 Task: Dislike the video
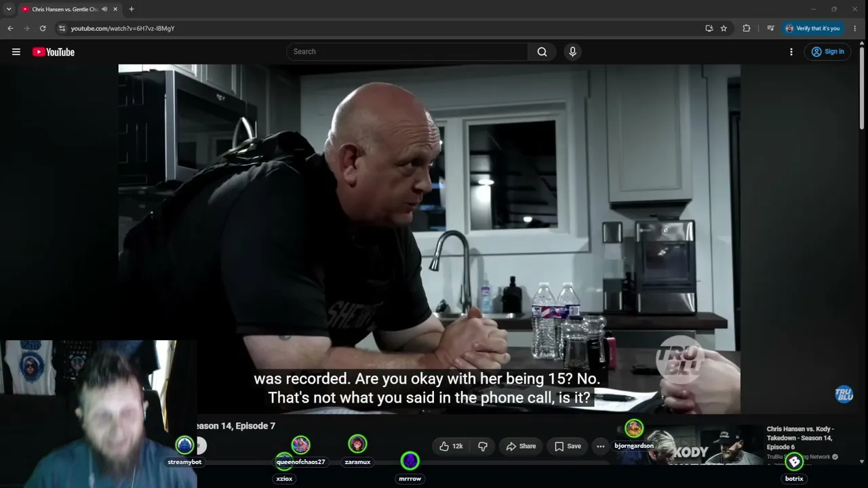(483, 446)
